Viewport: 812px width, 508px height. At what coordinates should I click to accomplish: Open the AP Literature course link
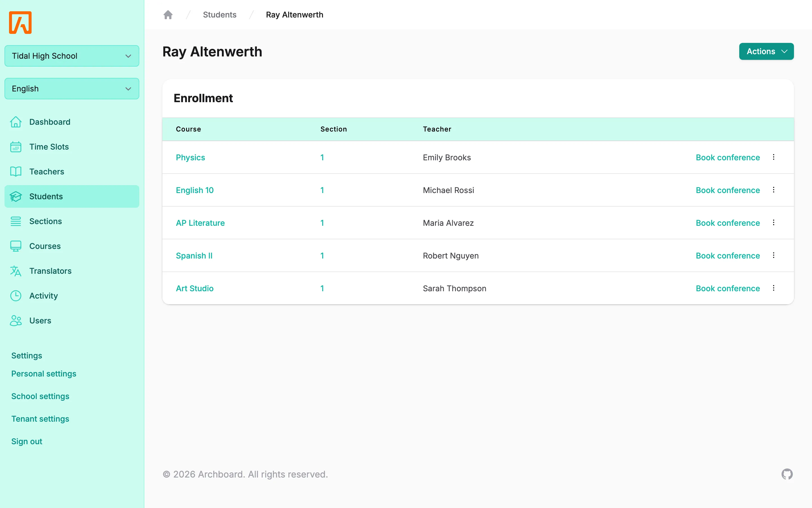coord(200,223)
